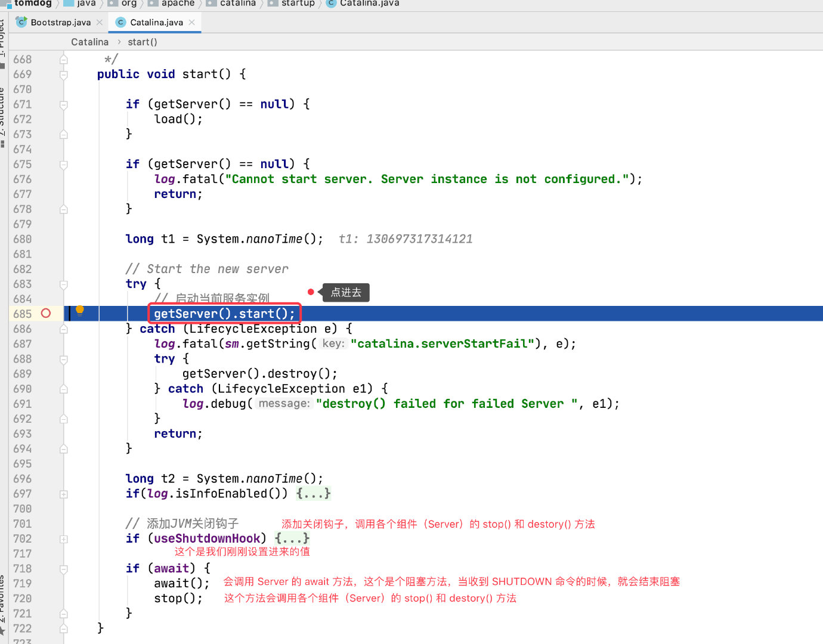
Task: Click "destroy() failed for failed Server" string
Action: (447, 404)
